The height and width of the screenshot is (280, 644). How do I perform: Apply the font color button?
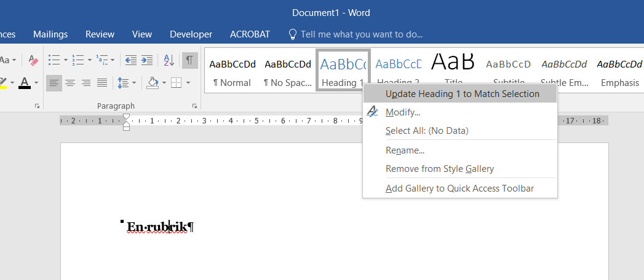point(25,83)
